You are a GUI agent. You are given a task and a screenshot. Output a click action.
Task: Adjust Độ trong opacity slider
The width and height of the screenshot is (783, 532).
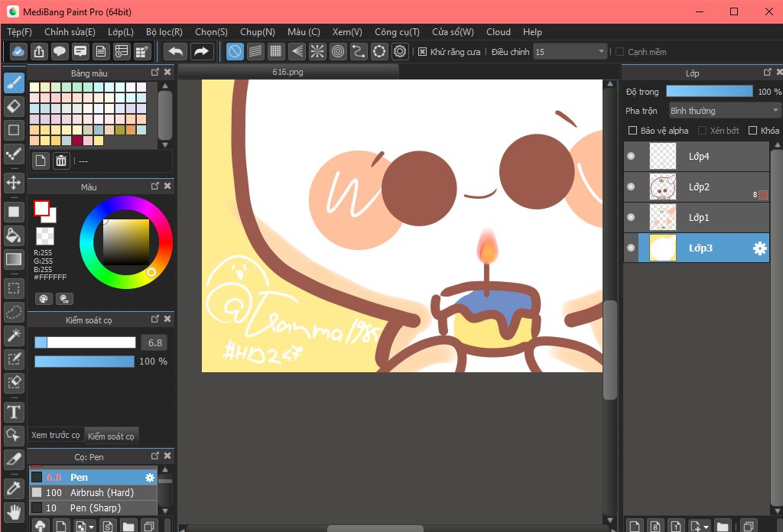(x=709, y=91)
